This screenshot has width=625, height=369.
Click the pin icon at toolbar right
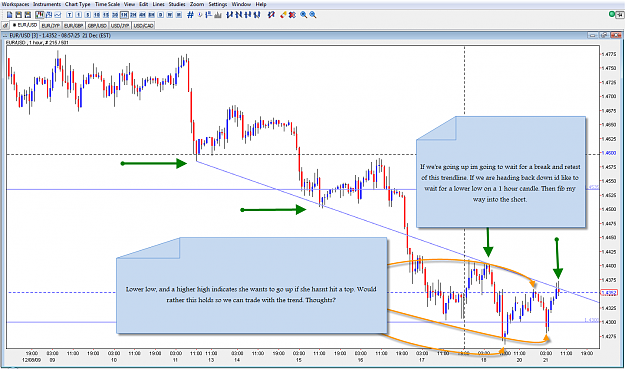pos(620,14)
